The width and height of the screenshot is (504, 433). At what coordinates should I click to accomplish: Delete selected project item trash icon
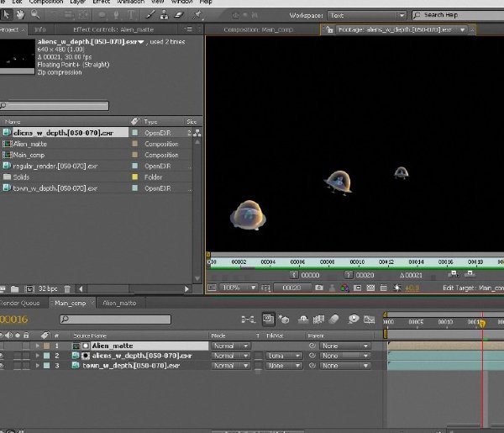click(67, 289)
